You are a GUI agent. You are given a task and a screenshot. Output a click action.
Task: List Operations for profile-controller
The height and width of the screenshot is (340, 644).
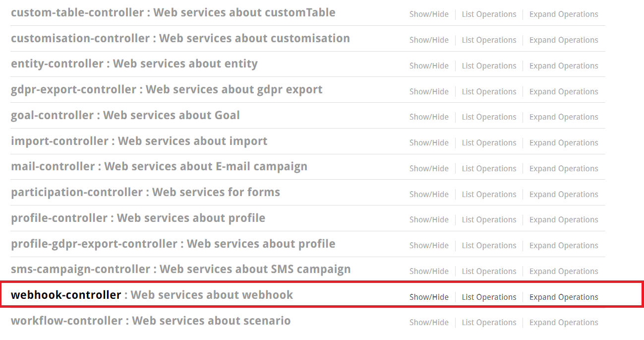[x=489, y=220]
